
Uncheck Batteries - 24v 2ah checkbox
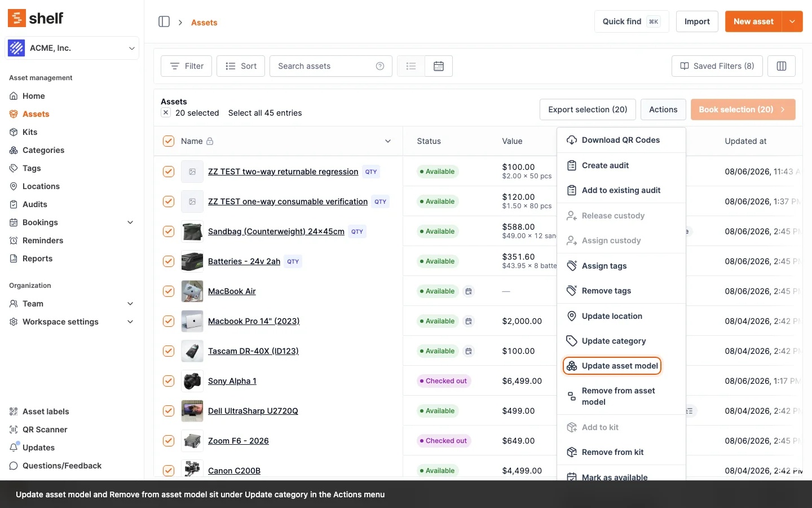[x=169, y=261]
